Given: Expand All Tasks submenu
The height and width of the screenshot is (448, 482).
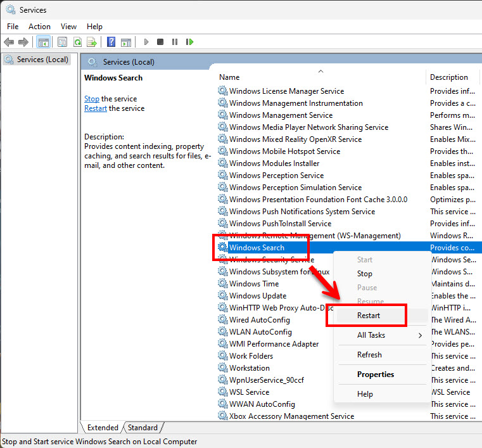Looking at the screenshot, I should pos(382,335).
